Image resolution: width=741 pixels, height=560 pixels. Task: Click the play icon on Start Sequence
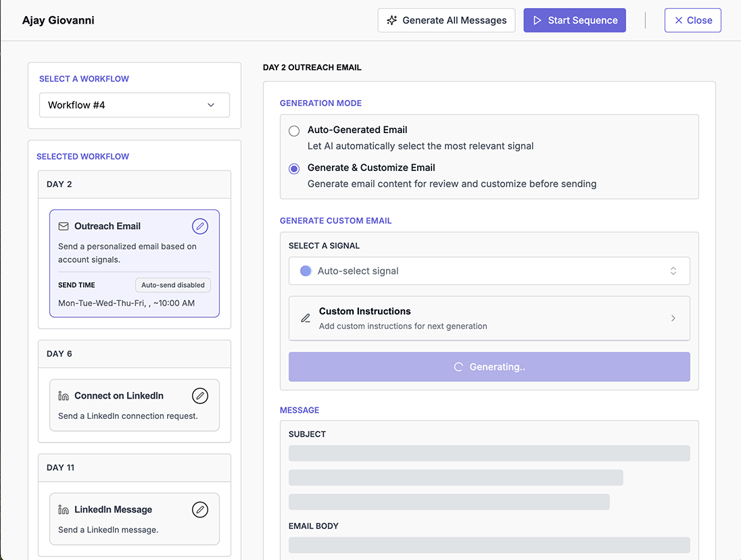pyautogui.click(x=537, y=20)
